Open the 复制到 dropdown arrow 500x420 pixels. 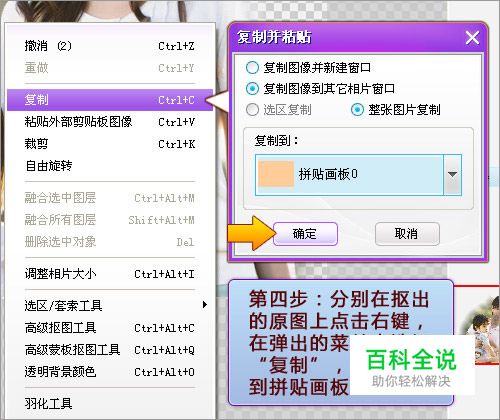(452, 174)
